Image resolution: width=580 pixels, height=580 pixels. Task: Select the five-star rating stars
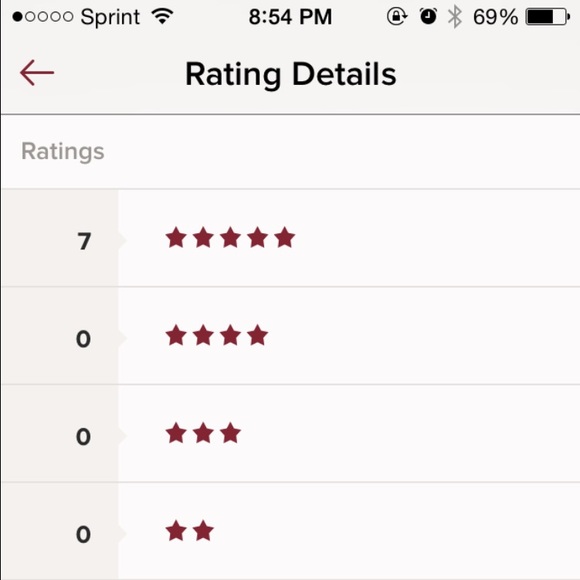(x=230, y=237)
